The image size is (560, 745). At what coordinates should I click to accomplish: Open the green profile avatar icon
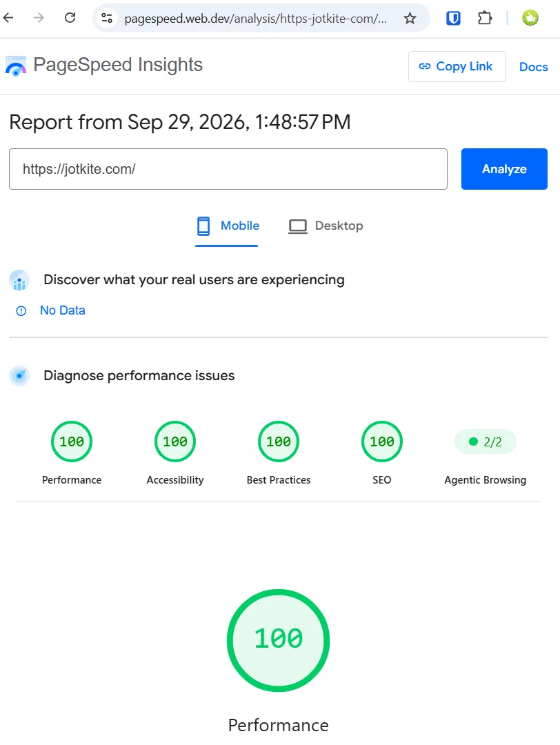pyautogui.click(x=530, y=18)
